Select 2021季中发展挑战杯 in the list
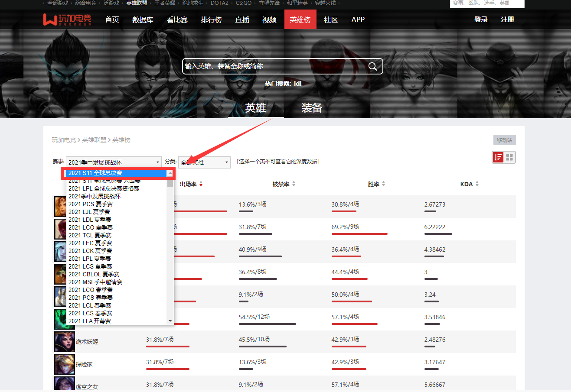The width and height of the screenshot is (571, 392). point(117,196)
